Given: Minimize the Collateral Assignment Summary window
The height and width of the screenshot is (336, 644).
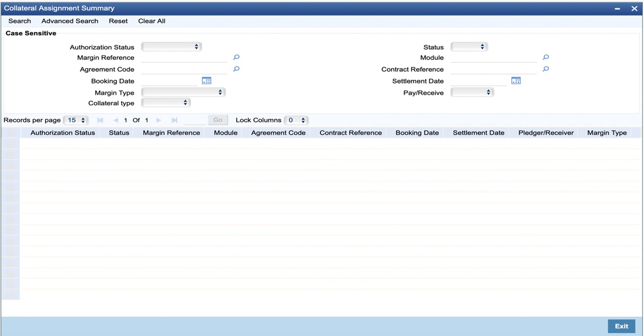Looking at the screenshot, I should pos(617,9).
